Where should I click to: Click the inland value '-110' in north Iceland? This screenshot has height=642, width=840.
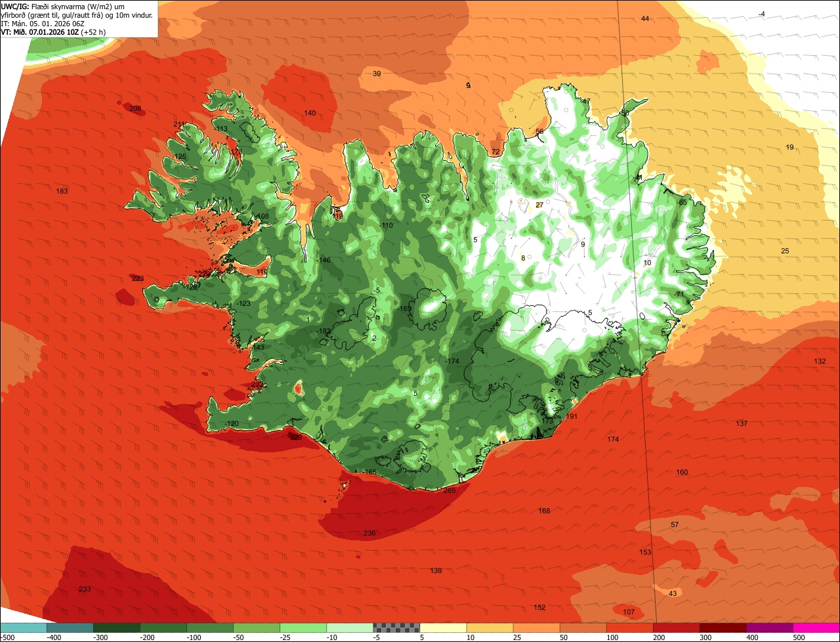[387, 225]
